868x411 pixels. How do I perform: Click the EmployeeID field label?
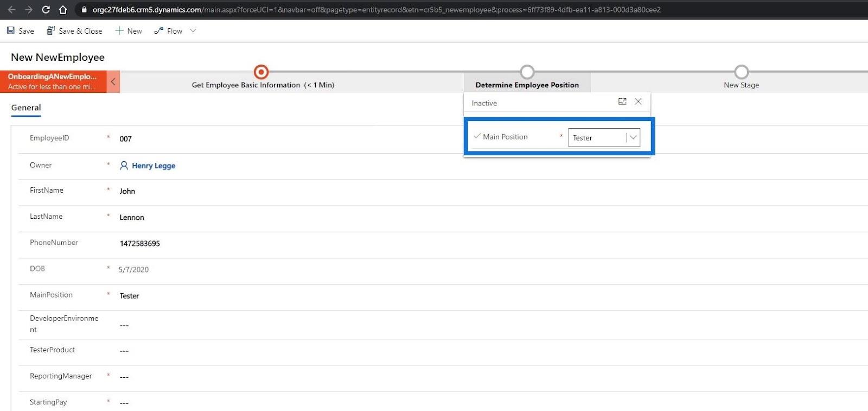(49, 138)
